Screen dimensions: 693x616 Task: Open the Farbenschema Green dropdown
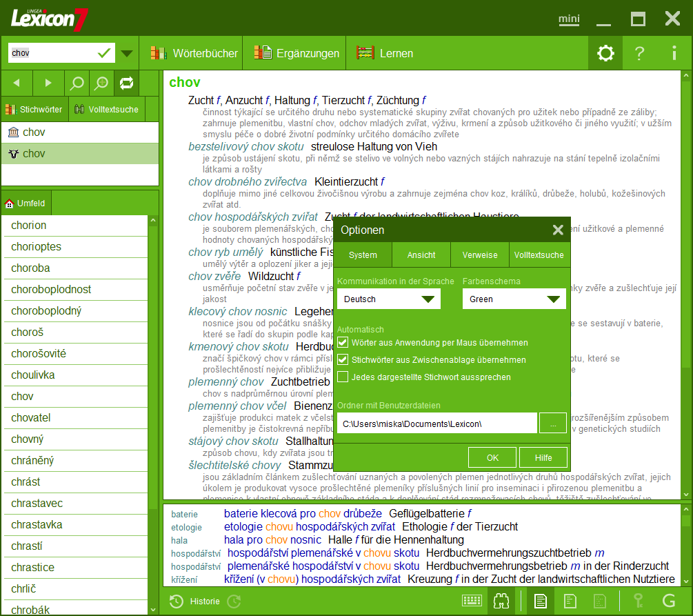(514, 299)
